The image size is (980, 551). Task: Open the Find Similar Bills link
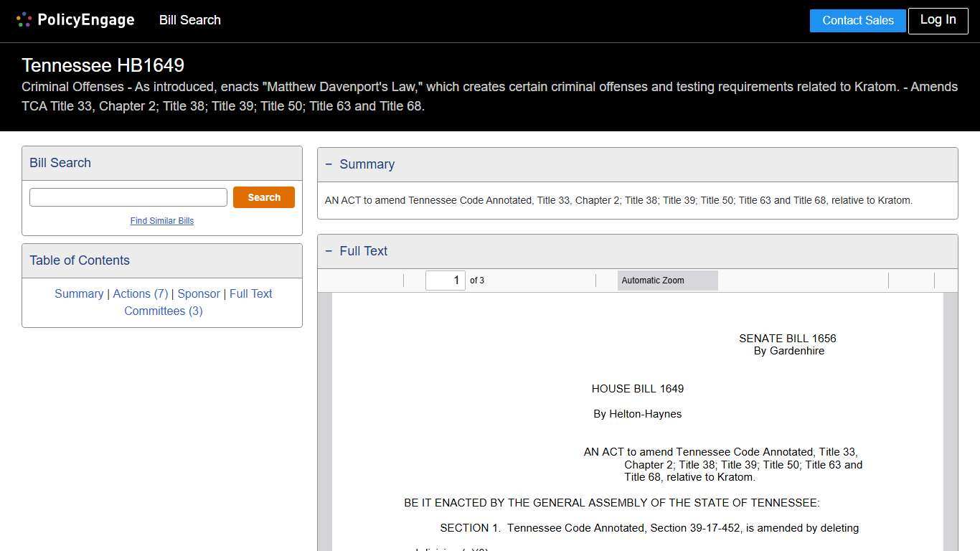tap(161, 220)
